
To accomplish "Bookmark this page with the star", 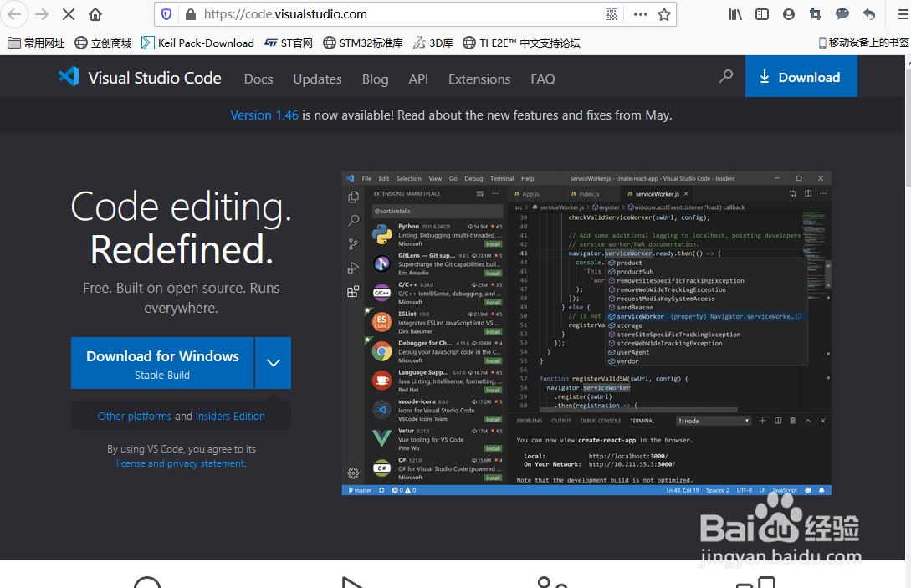I will (664, 14).
